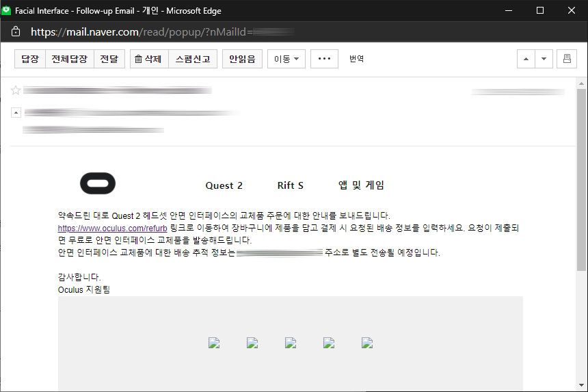Report spam with 스팸신고
The width and height of the screenshot is (588, 392).
[x=193, y=59]
